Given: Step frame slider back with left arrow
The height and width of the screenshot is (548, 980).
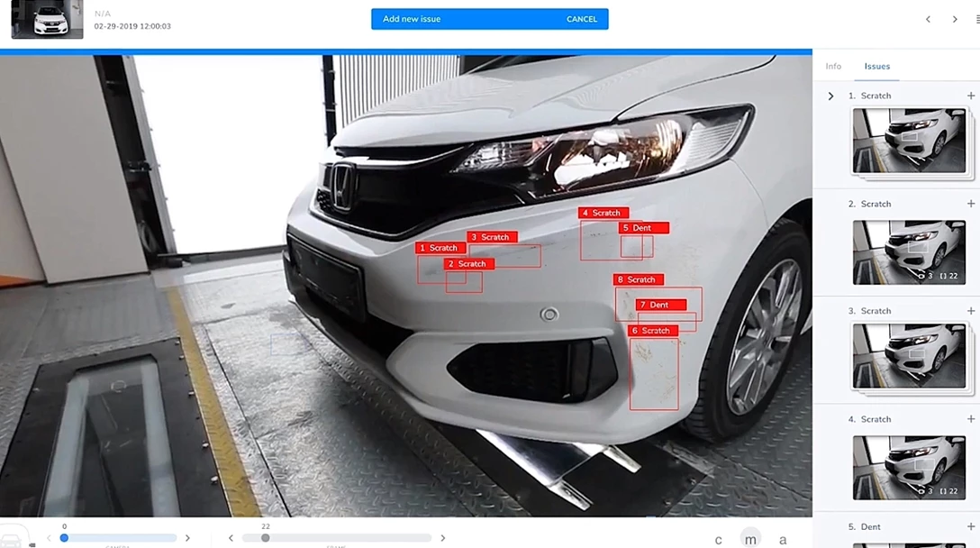Looking at the screenshot, I should 231,538.
